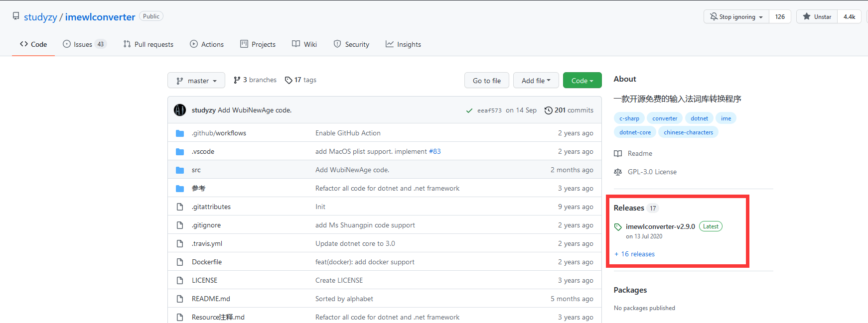The image size is (868, 323).
Task: Open the Actions tab
Action: tap(207, 44)
